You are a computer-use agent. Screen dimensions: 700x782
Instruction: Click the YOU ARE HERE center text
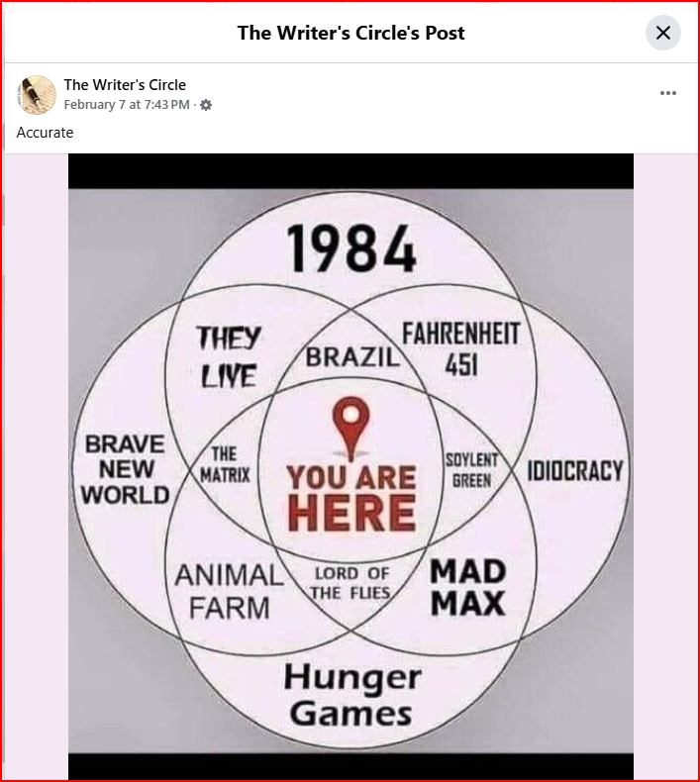pyautogui.click(x=351, y=497)
